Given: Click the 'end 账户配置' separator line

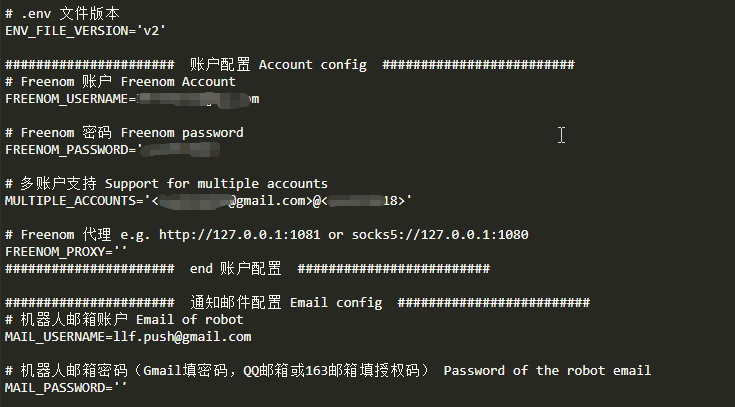Looking at the screenshot, I should (x=248, y=269).
